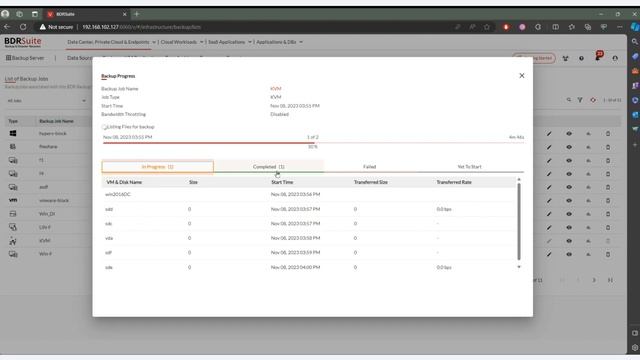Open the Backup Server menu item
640x360 pixels.
click(24, 58)
